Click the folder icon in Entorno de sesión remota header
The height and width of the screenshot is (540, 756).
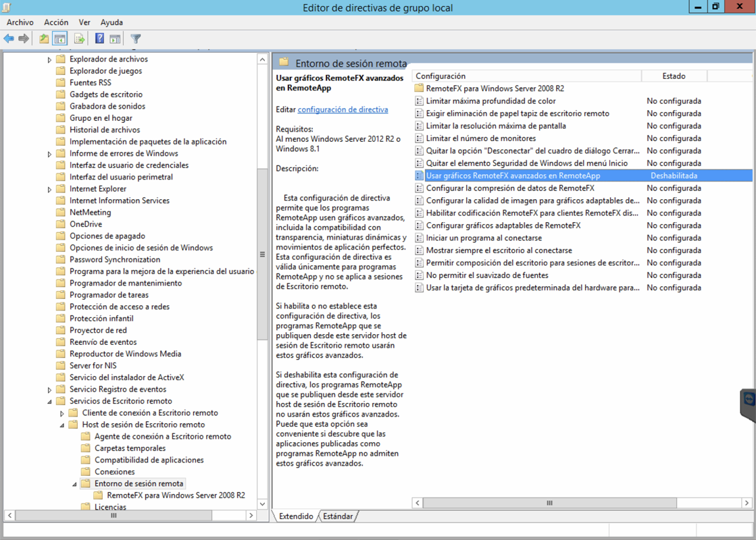[x=284, y=62]
